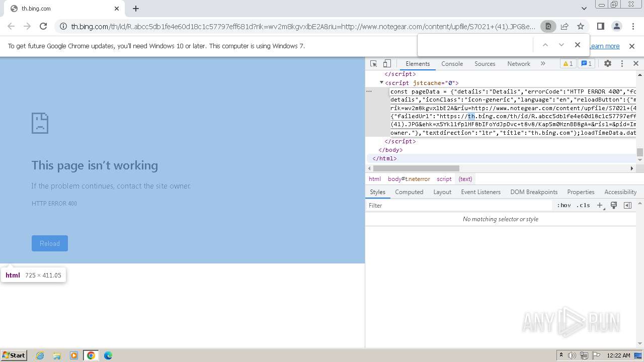Screen dimensions: 644x362
Task: Dismiss the Chrome update info bar
Action: [632, 46]
